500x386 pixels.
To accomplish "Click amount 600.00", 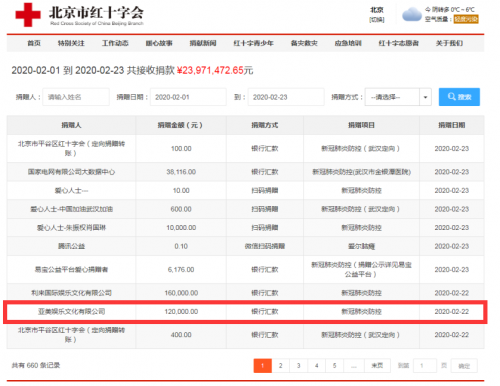I will [x=181, y=209].
